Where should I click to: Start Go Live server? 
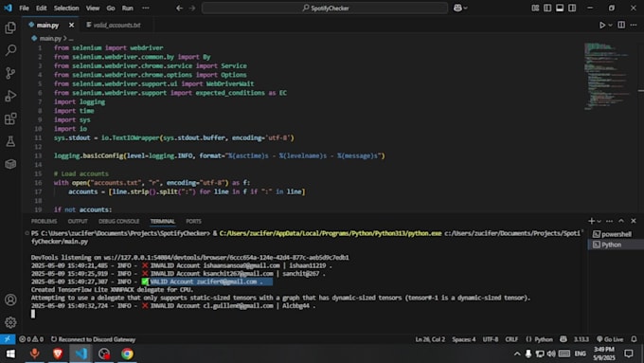tap(610, 339)
